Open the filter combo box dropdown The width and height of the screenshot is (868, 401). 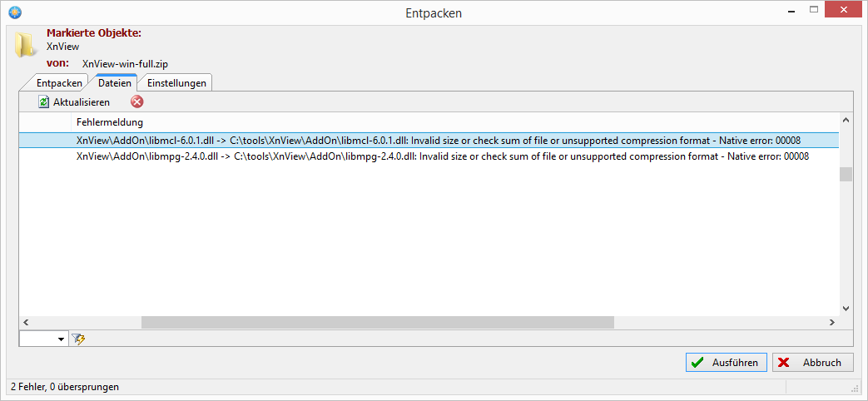(61, 339)
